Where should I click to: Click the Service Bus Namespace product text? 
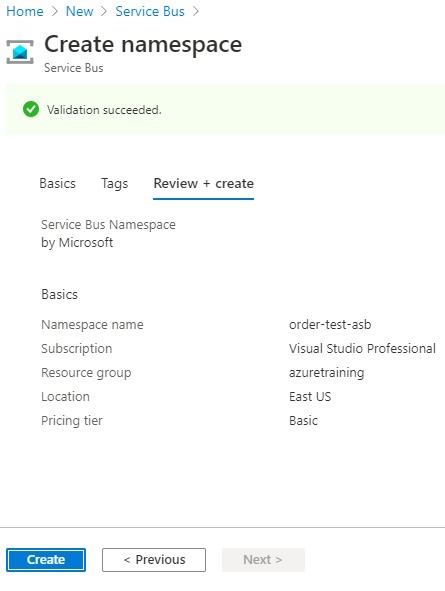coord(109,225)
